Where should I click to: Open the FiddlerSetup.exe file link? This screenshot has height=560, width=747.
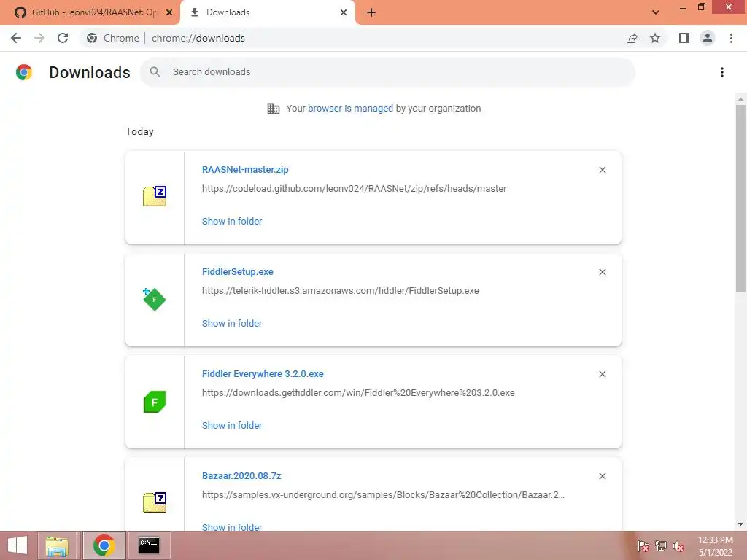237,272
